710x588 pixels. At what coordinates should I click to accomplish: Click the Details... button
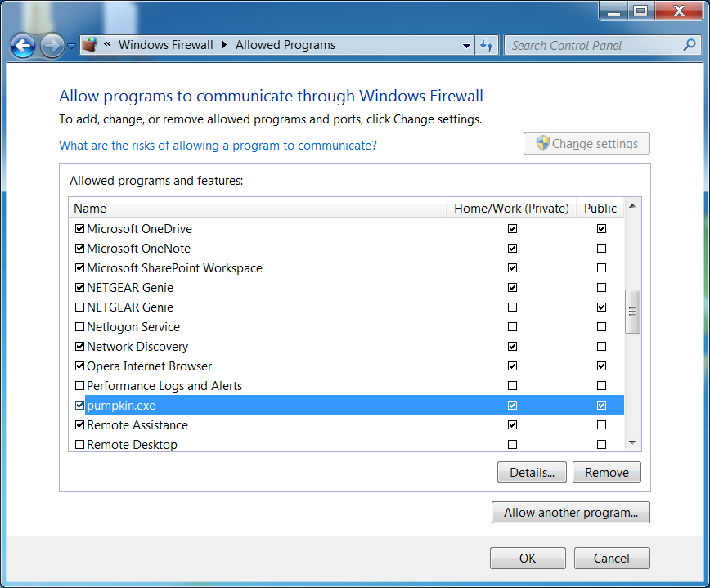pos(532,472)
